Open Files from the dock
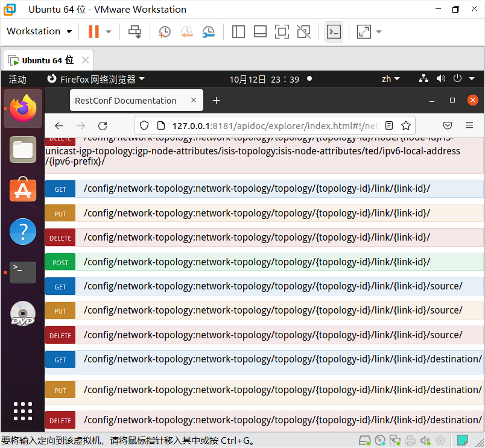Image resolution: width=485 pixels, height=448 pixels. pos(23,150)
